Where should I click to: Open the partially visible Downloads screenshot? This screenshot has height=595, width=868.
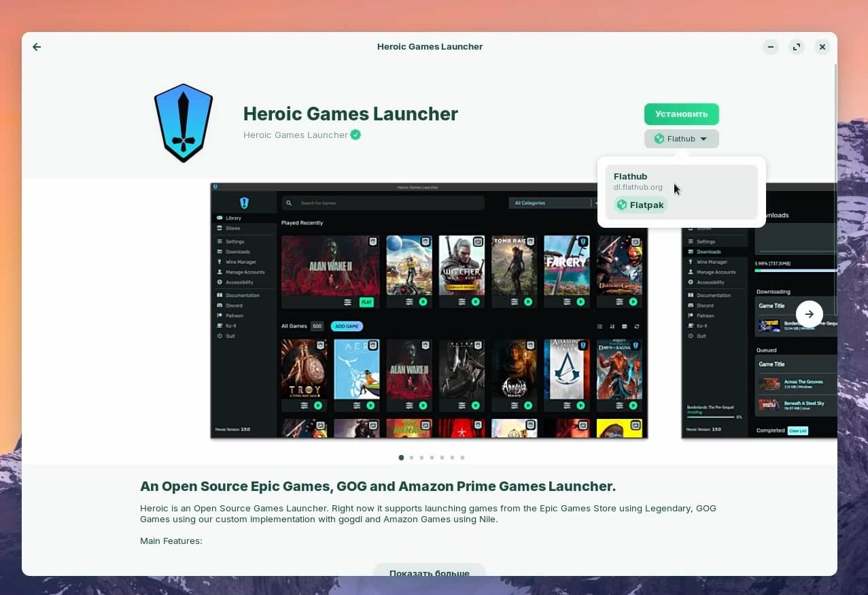[759, 311]
